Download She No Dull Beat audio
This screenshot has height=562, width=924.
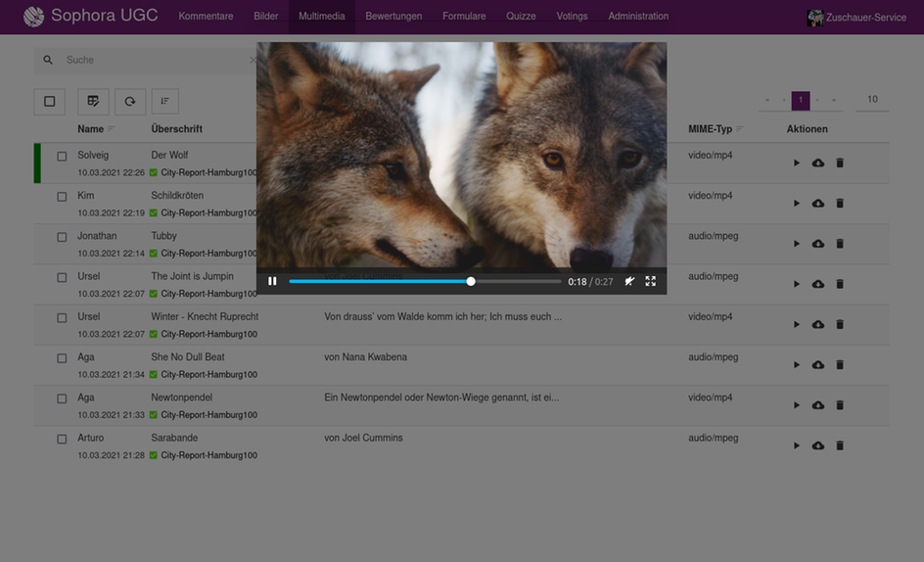[x=818, y=365]
